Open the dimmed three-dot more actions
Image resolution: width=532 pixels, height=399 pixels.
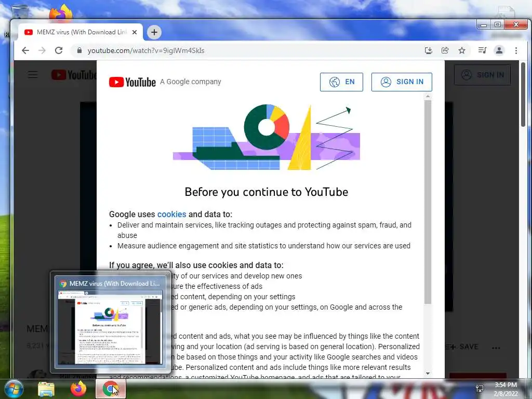click(496, 348)
